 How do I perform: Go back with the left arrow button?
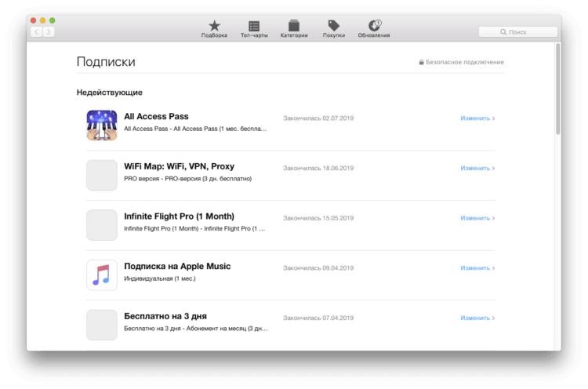point(36,32)
